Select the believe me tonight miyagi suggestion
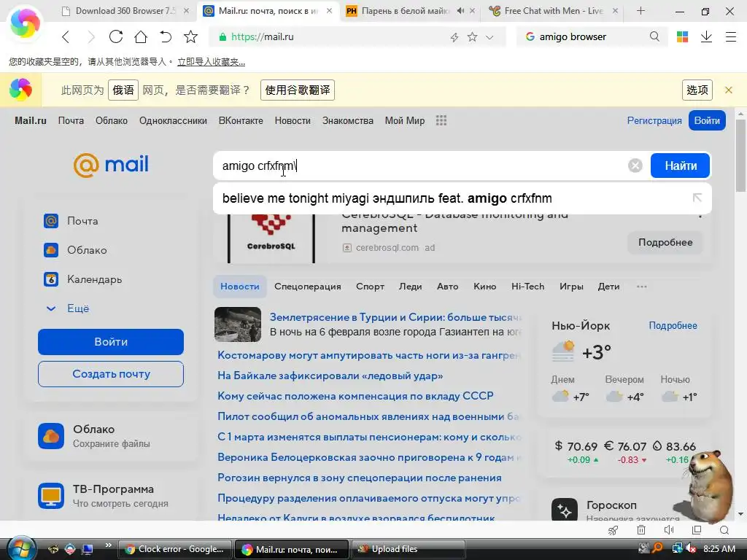Screen dimensions: 747x560 pos(387,198)
